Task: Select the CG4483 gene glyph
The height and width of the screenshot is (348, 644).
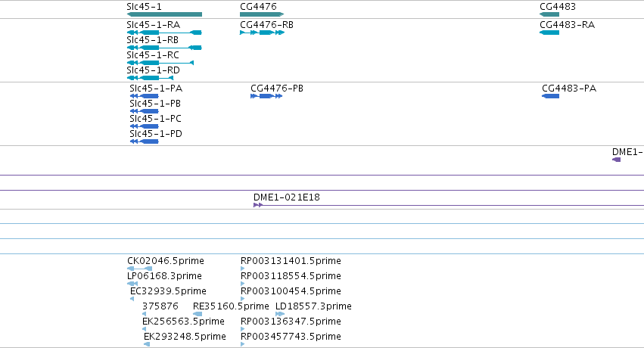Action: pyautogui.click(x=549, y=14)
